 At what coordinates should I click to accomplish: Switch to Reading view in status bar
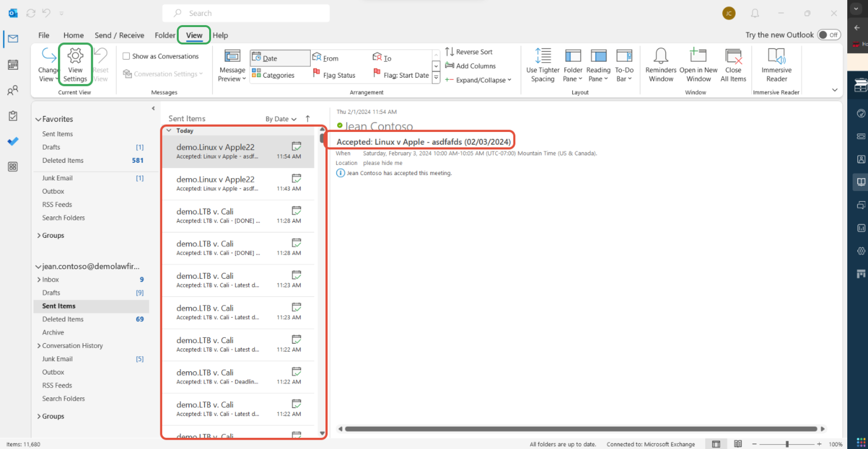coord(738,444)
